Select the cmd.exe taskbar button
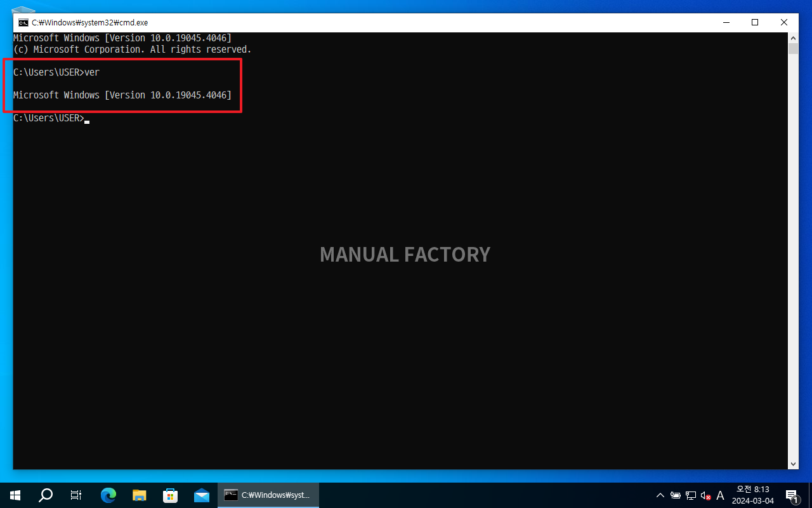Viewport: 812px width, 508px height. click(x=268, y=495)
